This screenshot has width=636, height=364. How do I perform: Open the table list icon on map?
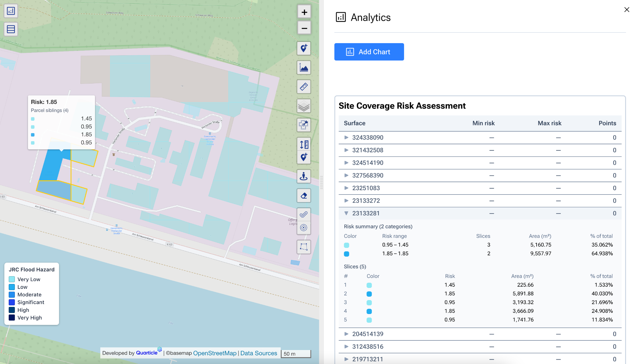point(11,29)
